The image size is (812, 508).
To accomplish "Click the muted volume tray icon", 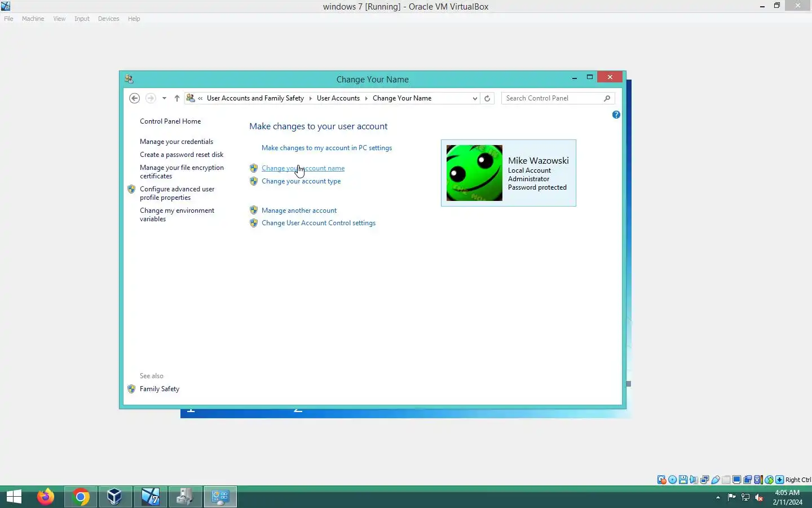I will pyautogui.click(x=759, y=497).
